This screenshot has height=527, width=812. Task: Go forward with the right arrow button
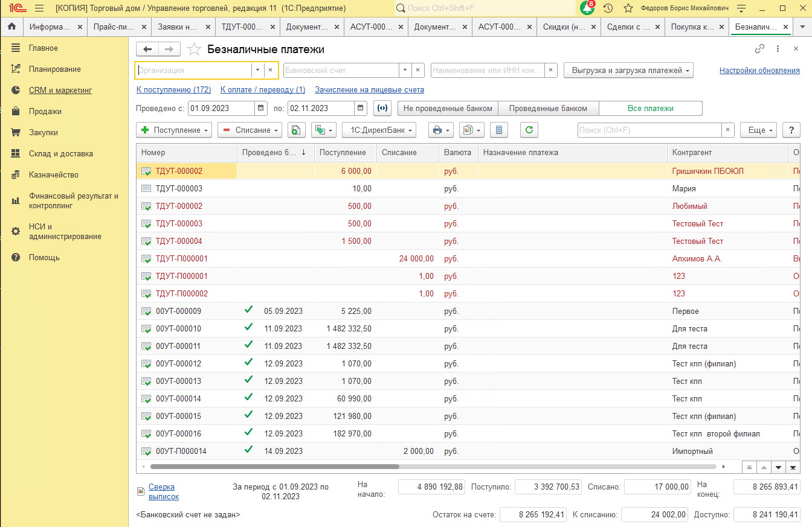click(x=170, y=50)
